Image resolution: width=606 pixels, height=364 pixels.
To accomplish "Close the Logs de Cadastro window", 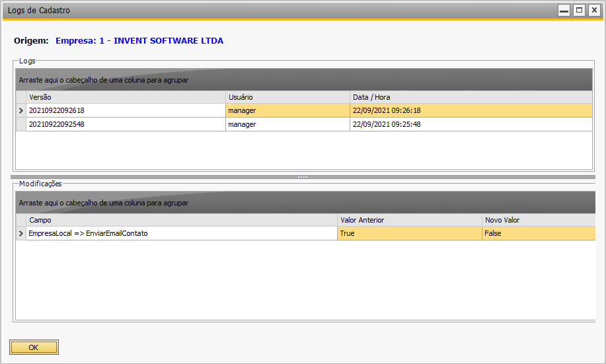I will point(594,11).
